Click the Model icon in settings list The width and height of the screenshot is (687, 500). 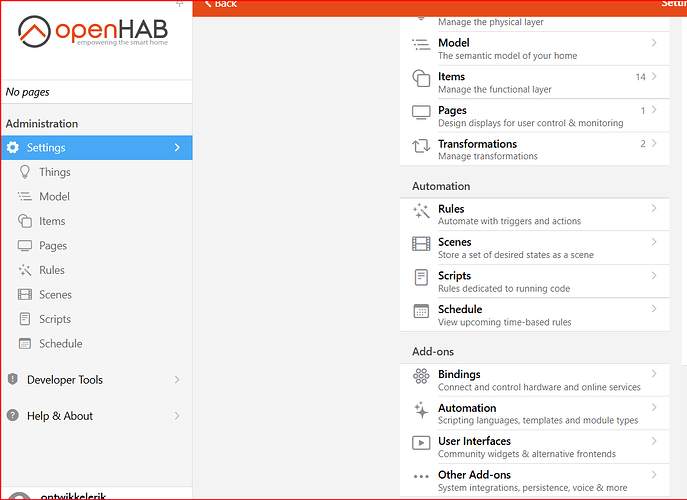421,44
